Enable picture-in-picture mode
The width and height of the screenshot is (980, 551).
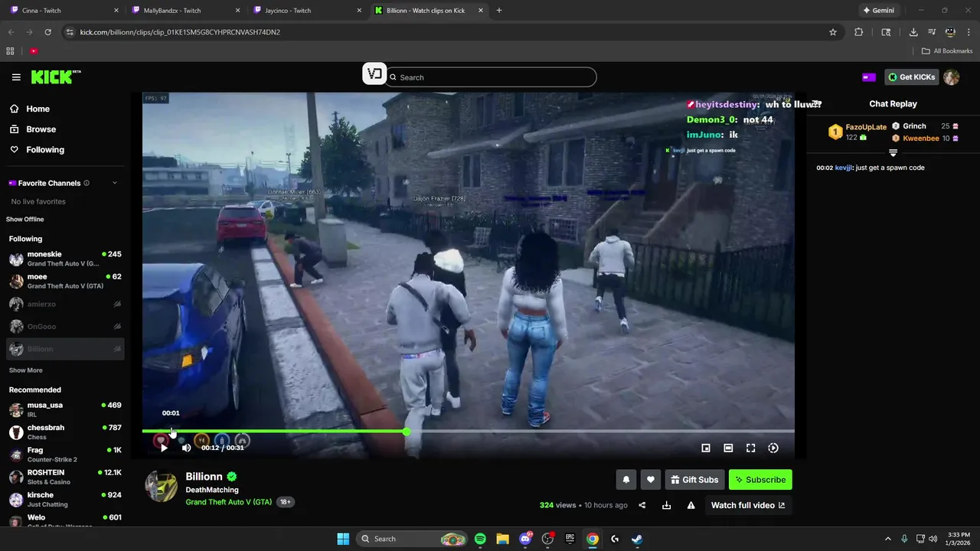click(706, 448)
